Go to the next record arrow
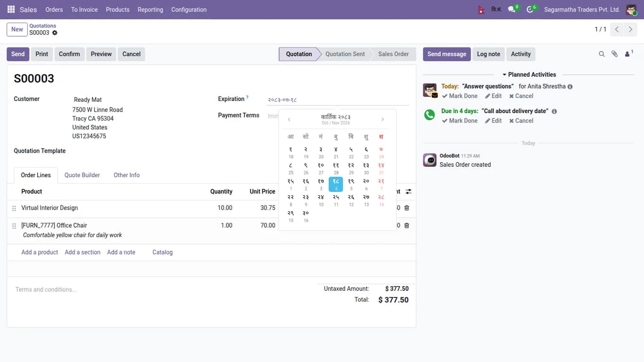 (630, 29)
